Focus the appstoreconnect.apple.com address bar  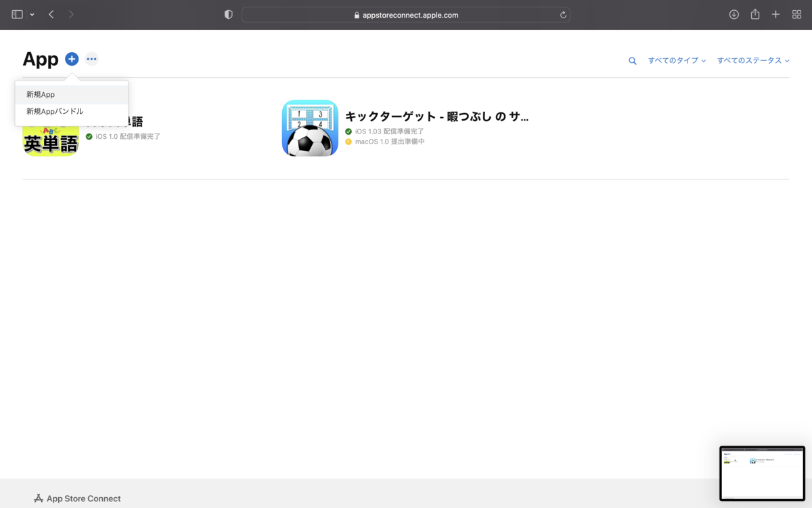pyautogui.click(x=406, y=15)
